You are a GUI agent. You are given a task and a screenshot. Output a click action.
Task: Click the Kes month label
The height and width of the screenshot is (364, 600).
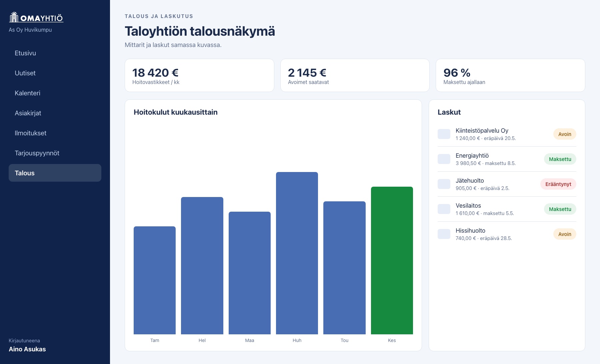(392, 340)
